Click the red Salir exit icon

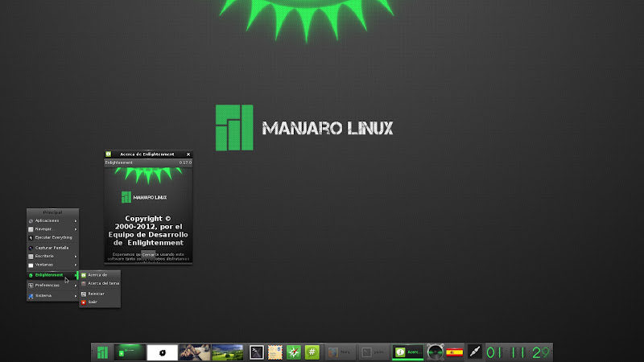click(84, 302)
